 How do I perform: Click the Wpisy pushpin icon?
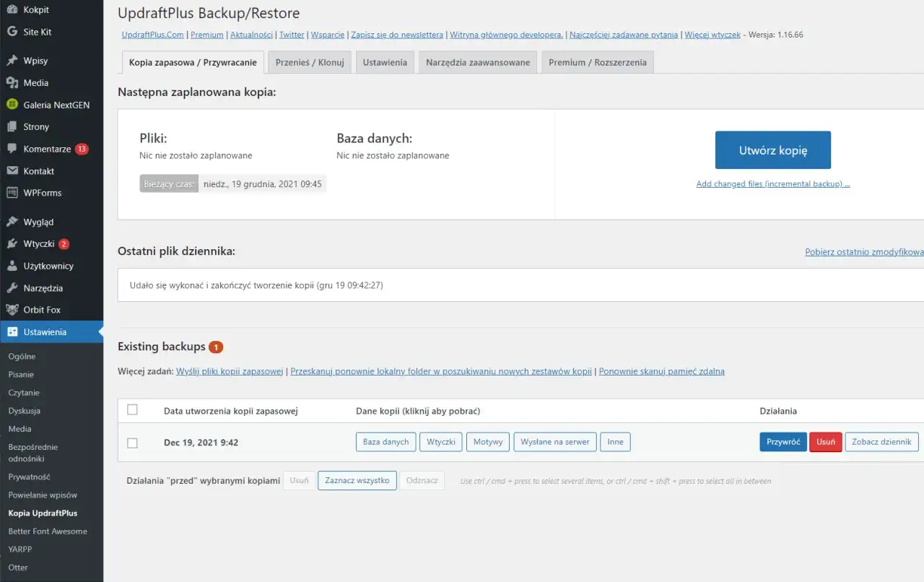pyautogui.click(x=12, y=61)
